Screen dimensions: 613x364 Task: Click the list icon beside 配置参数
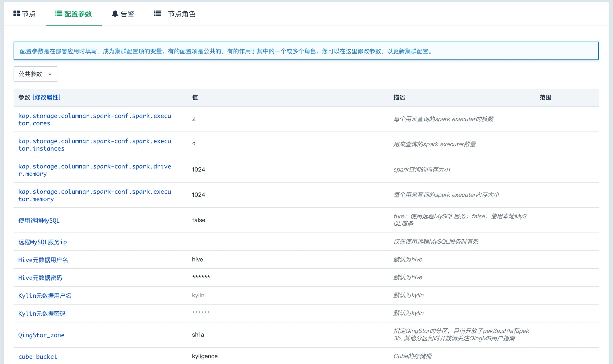[x=59, y=14]
